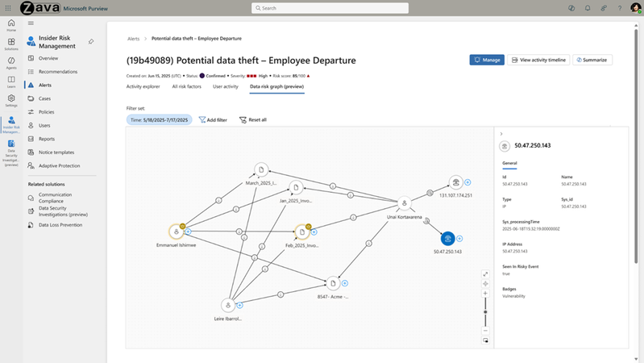
Task: Select the Emmanuel Ishimwe user node
Action: click(177, 232)
